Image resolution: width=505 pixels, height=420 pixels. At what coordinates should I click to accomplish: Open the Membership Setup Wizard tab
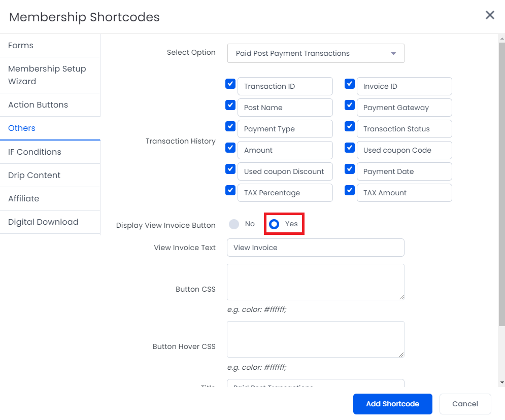click(50, 75)
